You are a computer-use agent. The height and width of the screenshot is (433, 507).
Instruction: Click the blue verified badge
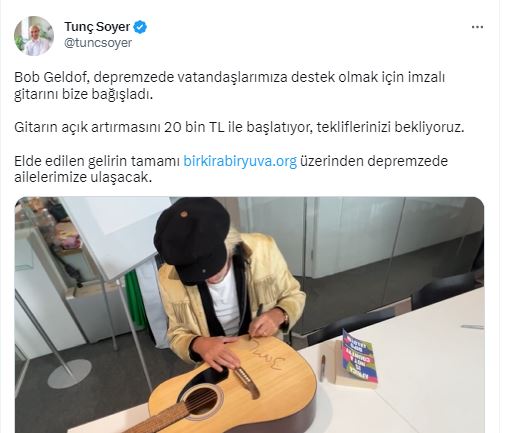[x=140, y=27]
